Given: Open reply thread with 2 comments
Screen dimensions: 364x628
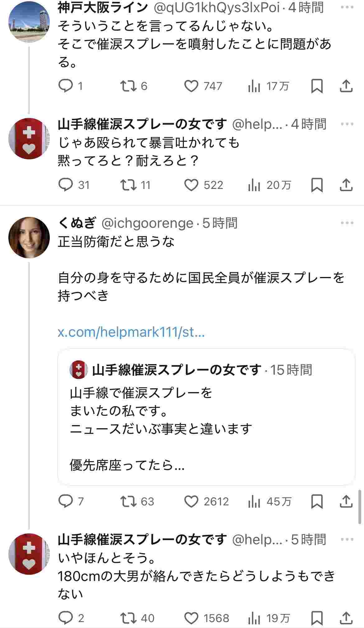Looking at the screenshot, I should point(66,618).
